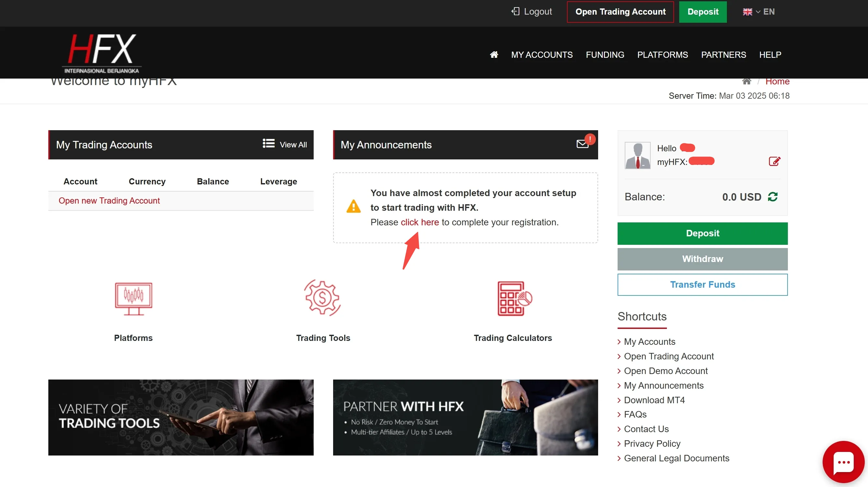Click the Account column header
This screenshot has width=868, height=487.
click(x=80, y=181)
